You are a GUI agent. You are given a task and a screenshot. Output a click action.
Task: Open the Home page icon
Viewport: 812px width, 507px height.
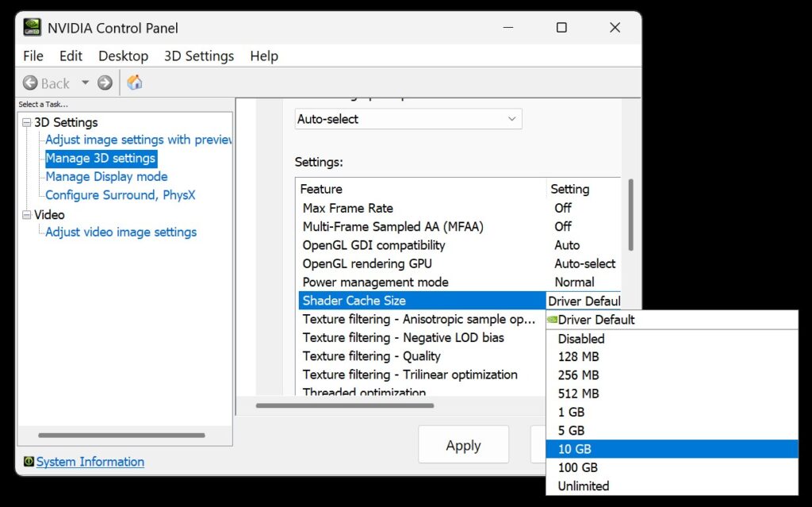135,83
